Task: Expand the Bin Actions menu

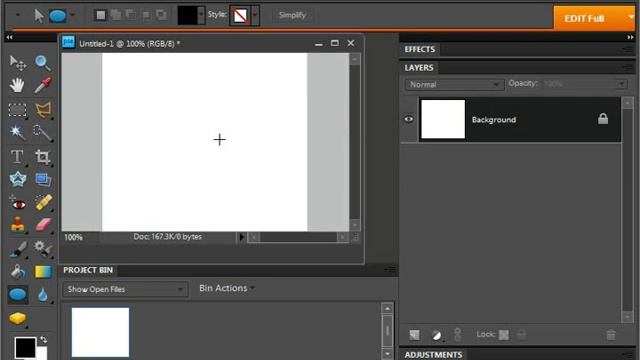Action: 227,288
